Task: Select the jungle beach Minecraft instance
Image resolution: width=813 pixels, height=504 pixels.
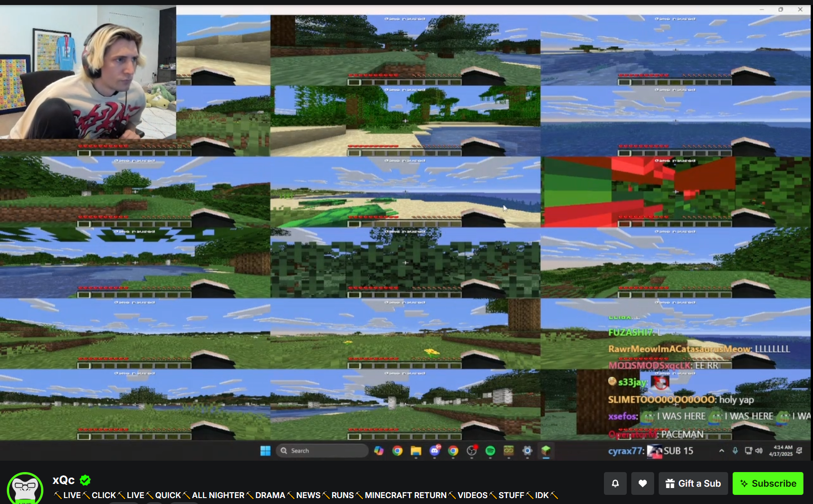Action: [405, 121]
